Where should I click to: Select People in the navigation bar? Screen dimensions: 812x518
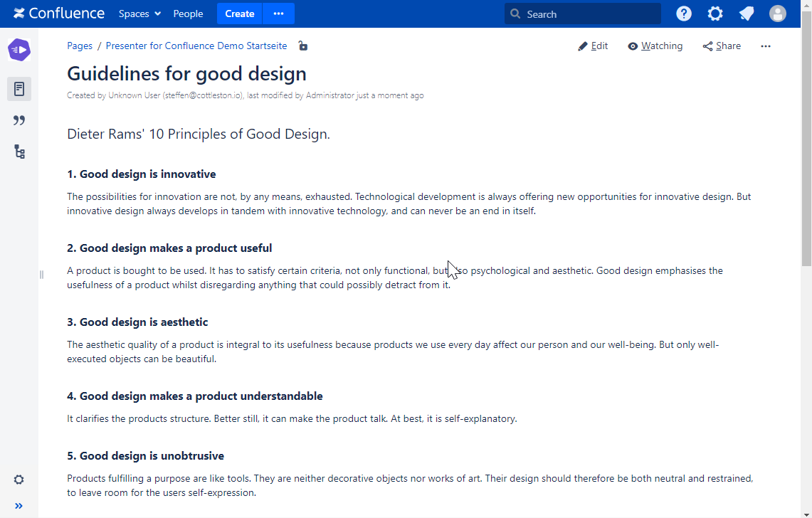pyautogui.click(x=188, y=14)
